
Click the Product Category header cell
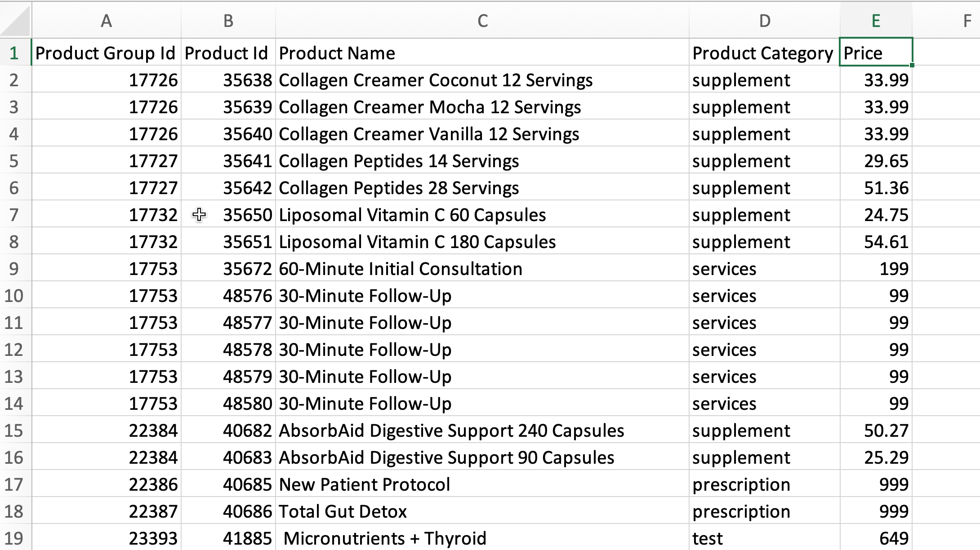click(764, 53)
